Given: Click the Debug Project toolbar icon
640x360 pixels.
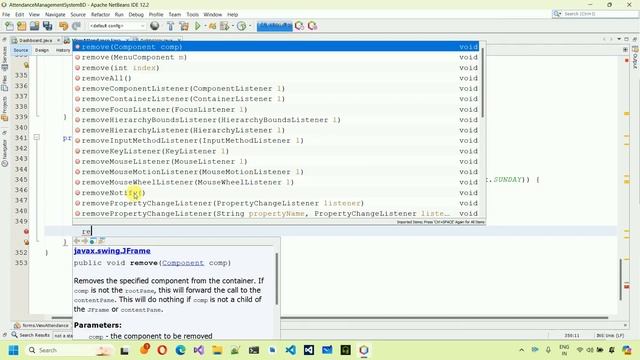Looking at the screenshot, I should coord(212,26).
